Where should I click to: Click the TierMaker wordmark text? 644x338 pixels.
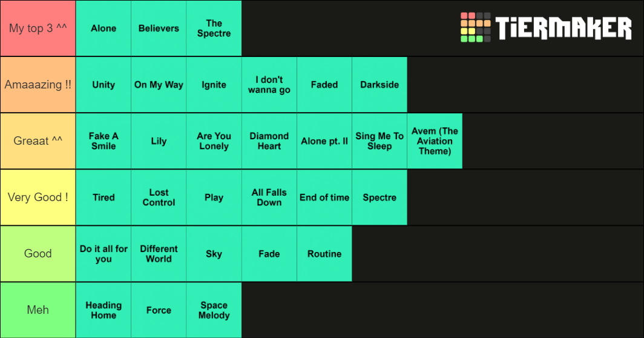(563, 28)
